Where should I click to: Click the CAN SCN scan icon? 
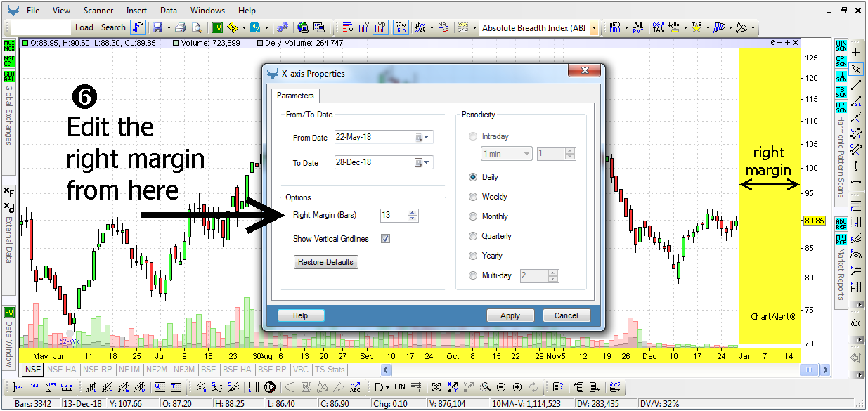pos(841,46)
